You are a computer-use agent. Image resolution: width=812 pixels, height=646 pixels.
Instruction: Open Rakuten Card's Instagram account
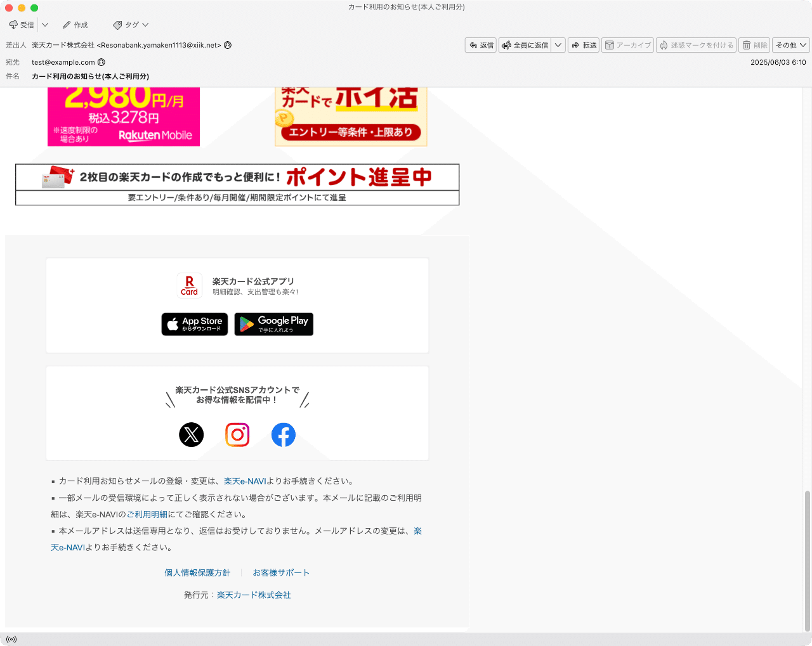coord(237,435)
